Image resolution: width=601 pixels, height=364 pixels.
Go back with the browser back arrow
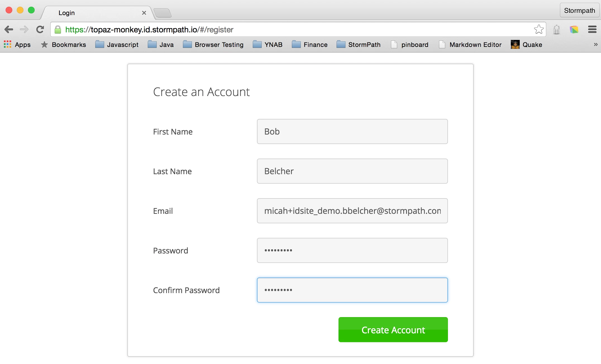(x=9, y=29)
